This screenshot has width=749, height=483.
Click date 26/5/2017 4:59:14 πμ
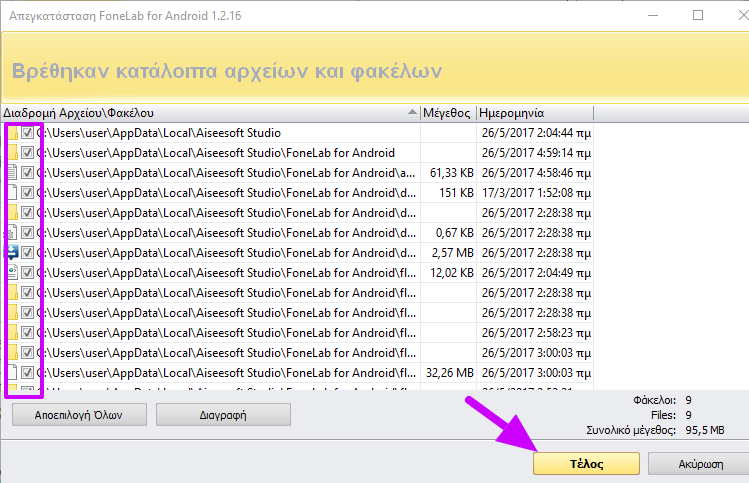(x=536, y=153)
